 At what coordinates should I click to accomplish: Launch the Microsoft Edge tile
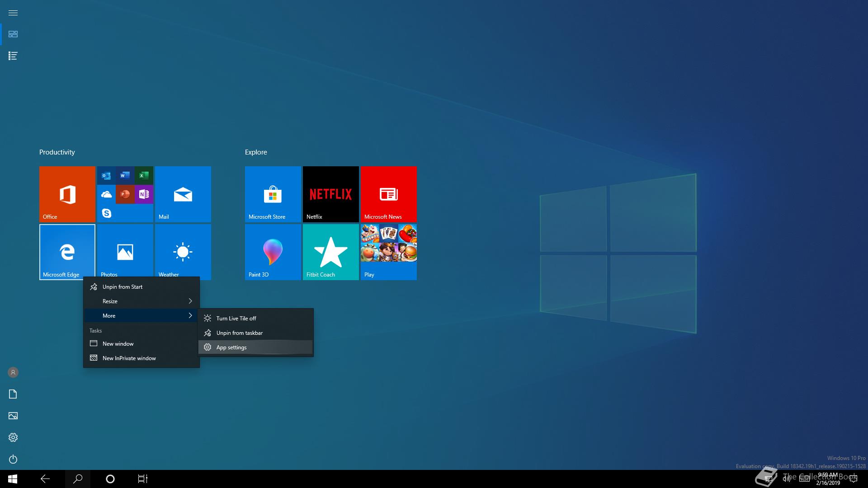67,252
